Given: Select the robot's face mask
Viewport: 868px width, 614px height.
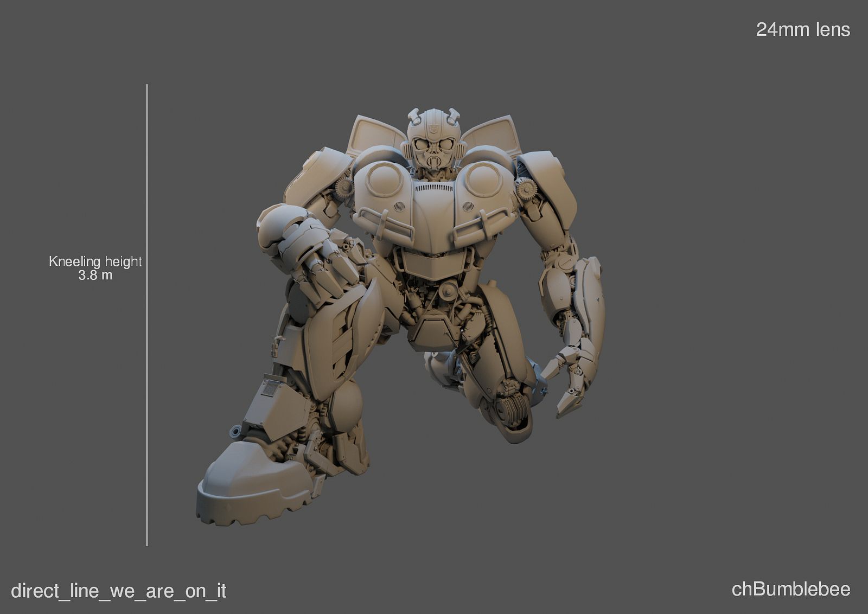Looking at the screenshot, I should pos(433,155).
